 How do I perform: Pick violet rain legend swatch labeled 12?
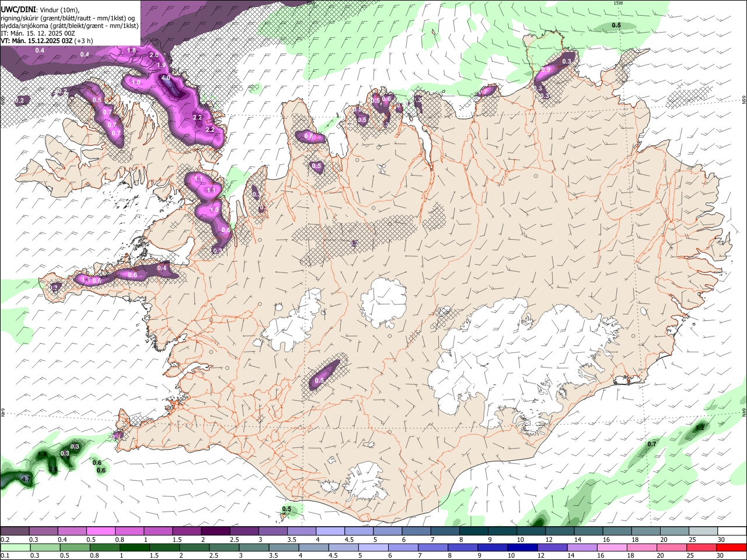tap(552, 547)
